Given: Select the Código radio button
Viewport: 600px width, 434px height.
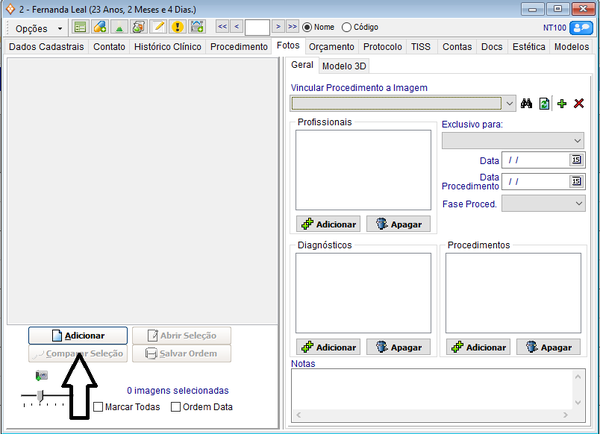Looking at the screenshot, I should pos(347,27).
